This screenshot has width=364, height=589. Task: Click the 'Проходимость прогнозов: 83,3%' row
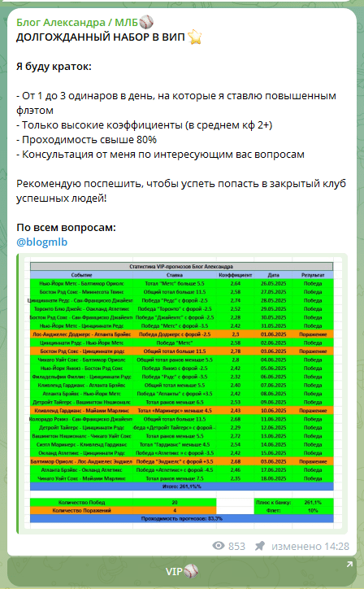coord(182,518)
